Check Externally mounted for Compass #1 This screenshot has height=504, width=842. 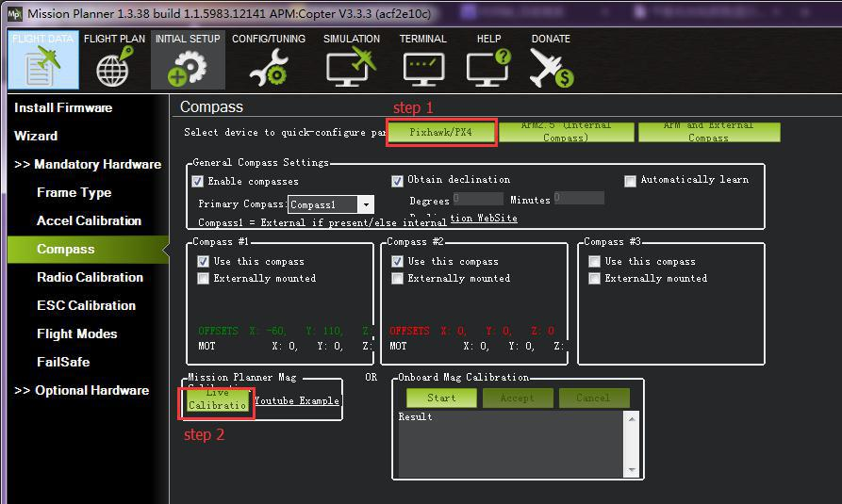point(204,279)
